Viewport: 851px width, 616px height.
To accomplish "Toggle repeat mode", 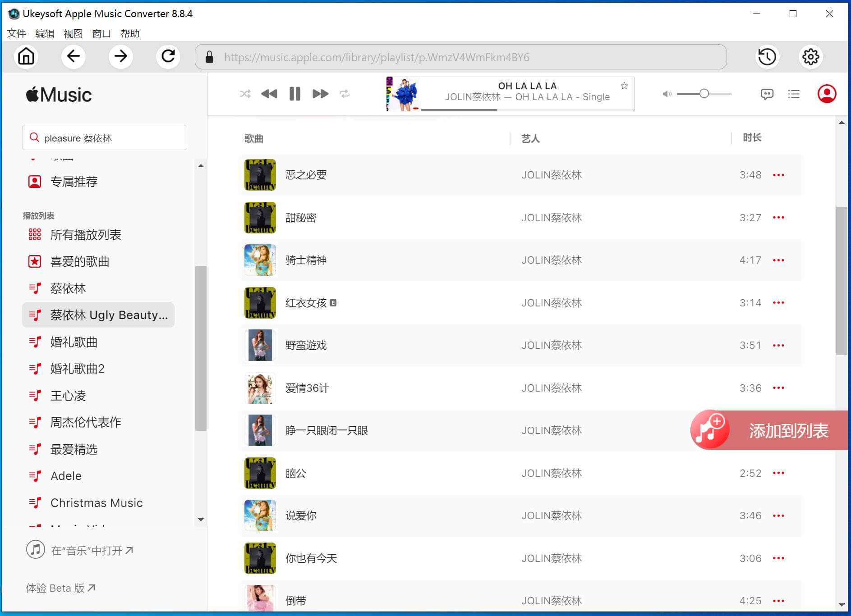I will [345, 94].
